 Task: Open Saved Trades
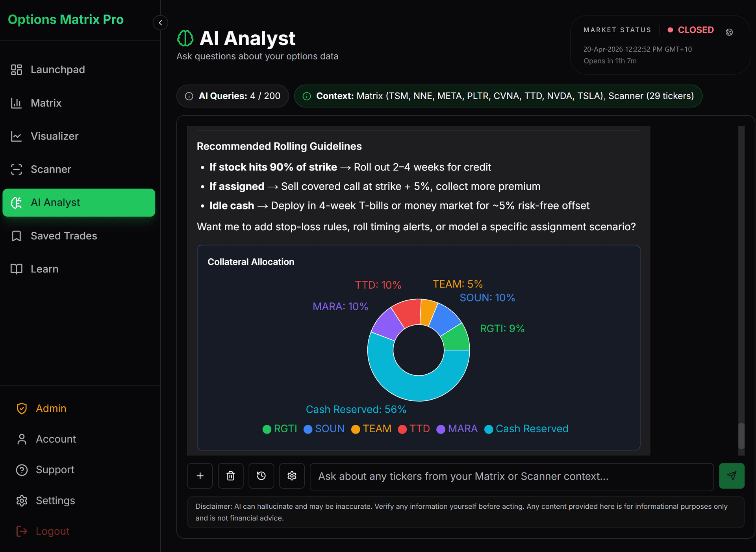coord(79,236)
